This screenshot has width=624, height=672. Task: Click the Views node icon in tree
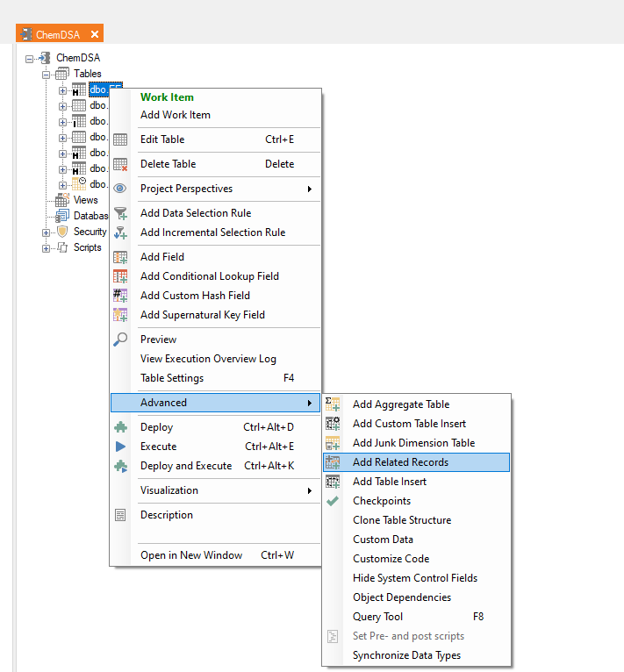(62, 200)
